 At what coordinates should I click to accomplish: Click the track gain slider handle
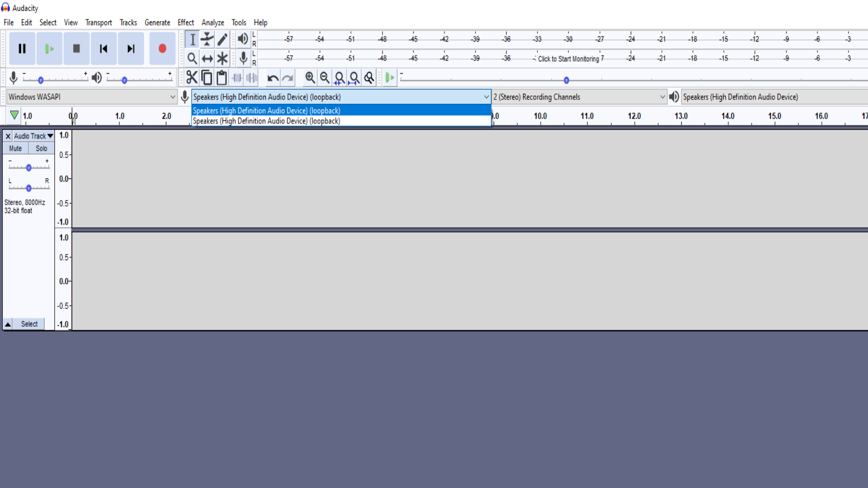pos(28,168)
